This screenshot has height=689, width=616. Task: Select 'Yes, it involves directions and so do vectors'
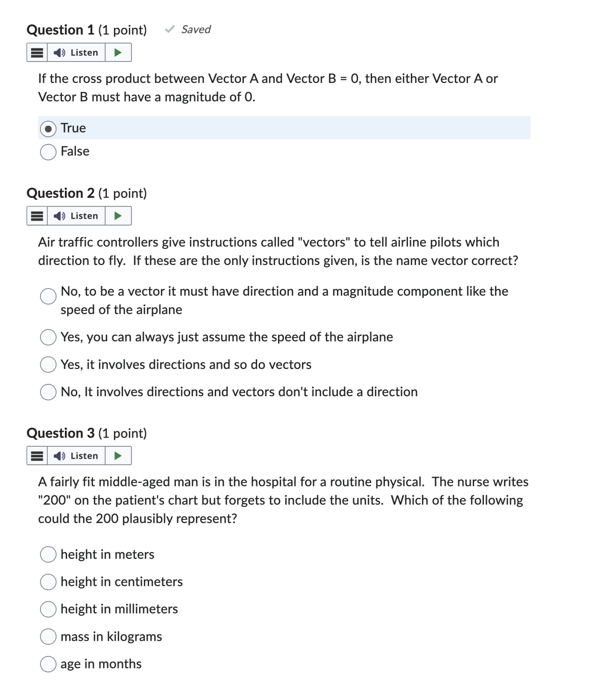(x=48, y=365)
